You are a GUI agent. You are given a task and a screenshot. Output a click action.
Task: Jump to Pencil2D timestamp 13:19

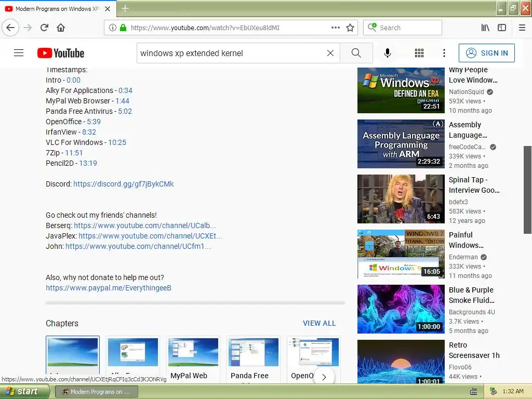88,163
